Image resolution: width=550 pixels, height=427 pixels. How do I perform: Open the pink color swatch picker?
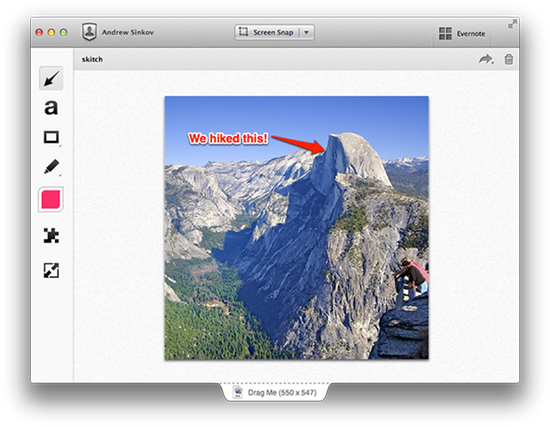pyautogui.click(x=51, y=199)
